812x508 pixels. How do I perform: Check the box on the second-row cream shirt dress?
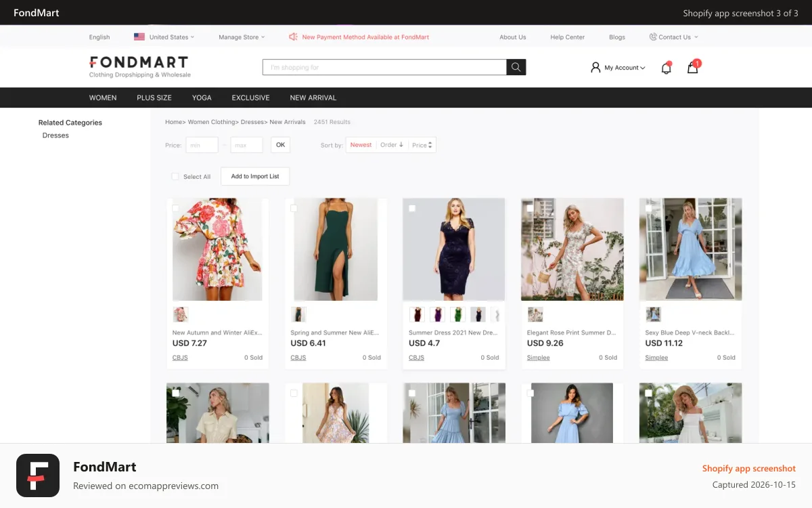pyautogui.click(x=176, y=393)
